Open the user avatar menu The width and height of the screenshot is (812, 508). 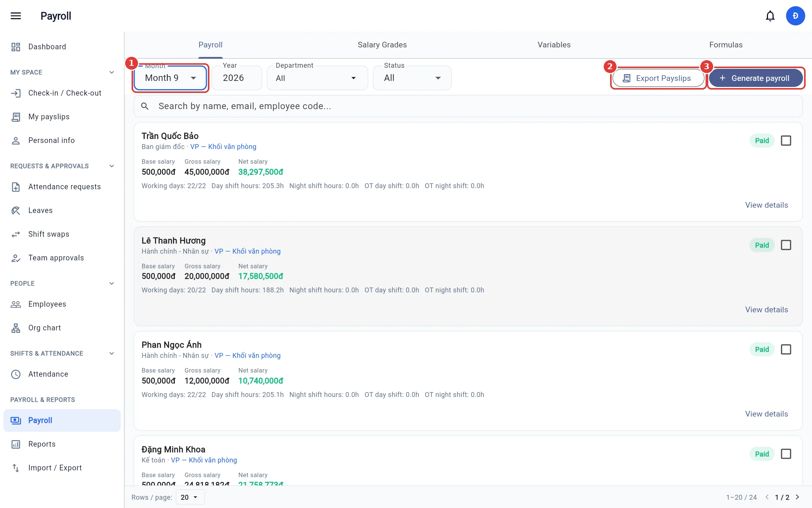coord(795,16)
